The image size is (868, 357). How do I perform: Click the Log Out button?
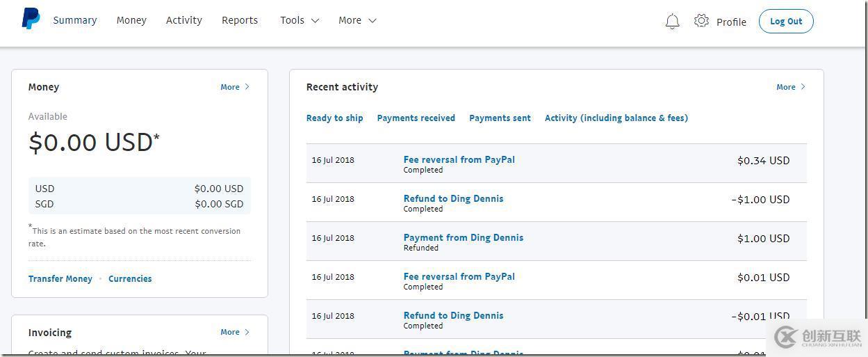click(786, 21)
